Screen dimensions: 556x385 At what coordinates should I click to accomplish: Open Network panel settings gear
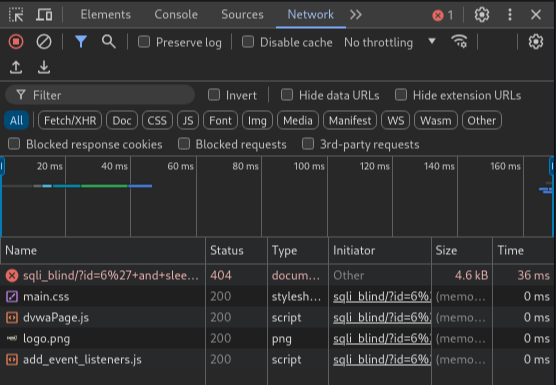(x=535, y=42)
